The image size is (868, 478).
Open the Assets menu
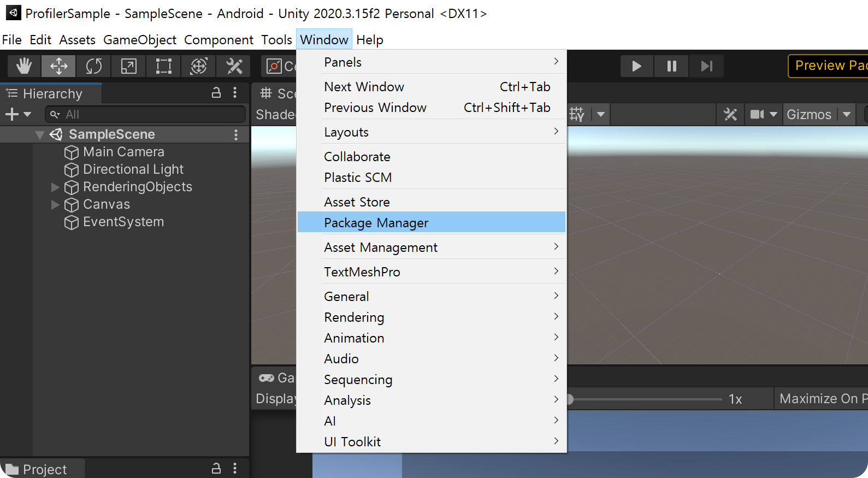[x=78, y=40]
